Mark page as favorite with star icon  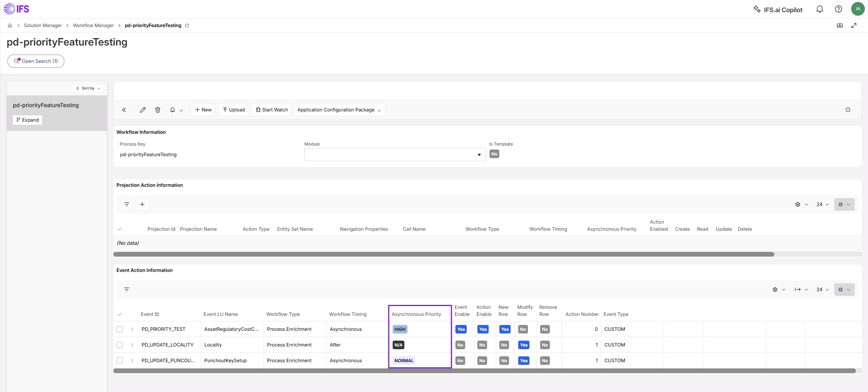click(x=848, y=109)
